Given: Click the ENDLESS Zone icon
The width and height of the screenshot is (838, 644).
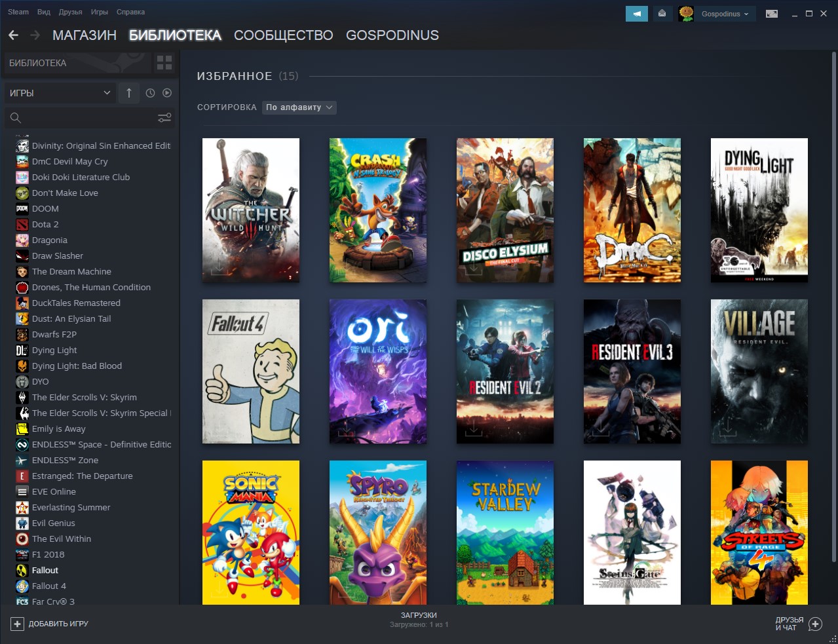Looking at the screenshot, I should click(22, 460).
